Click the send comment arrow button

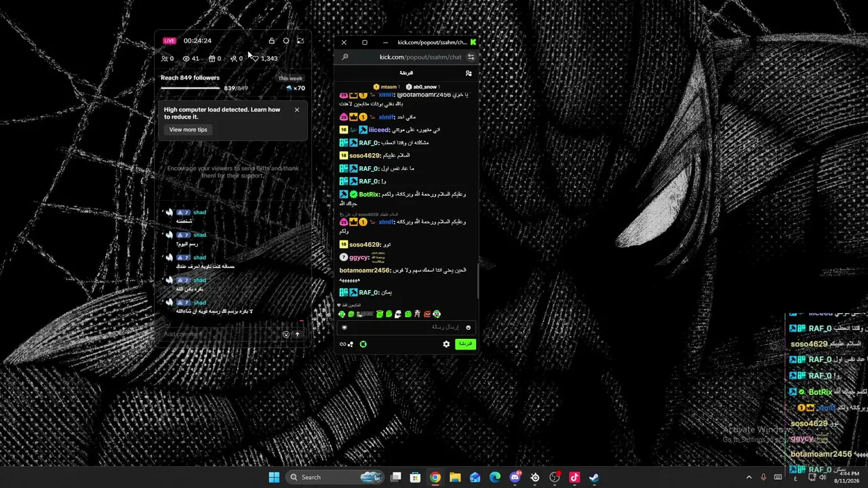[x=297, y=334]
